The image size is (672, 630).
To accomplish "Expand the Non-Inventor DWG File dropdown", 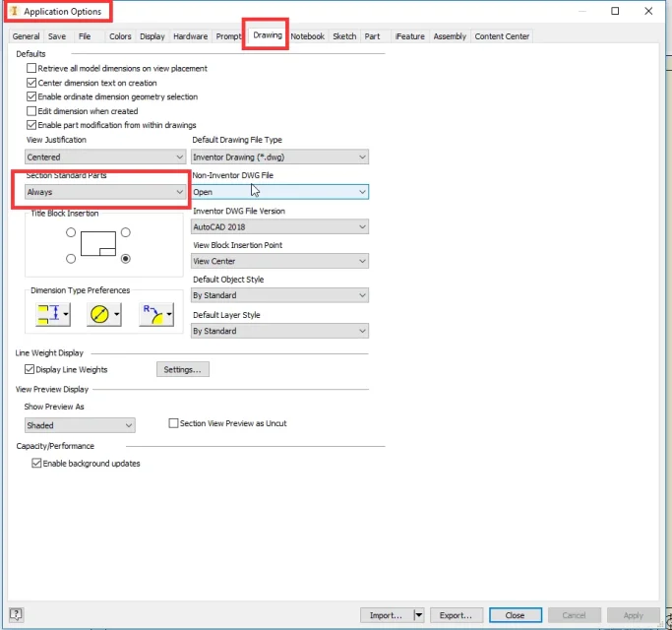I will [x=279, y=192].
